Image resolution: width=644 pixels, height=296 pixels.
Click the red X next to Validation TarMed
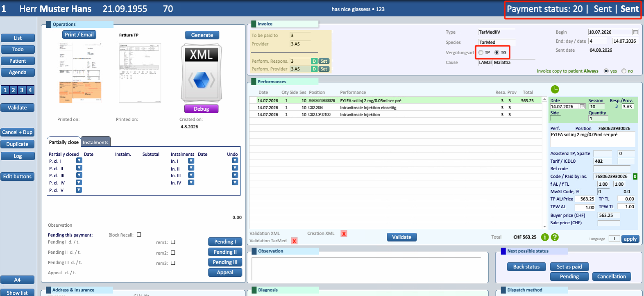294,241
